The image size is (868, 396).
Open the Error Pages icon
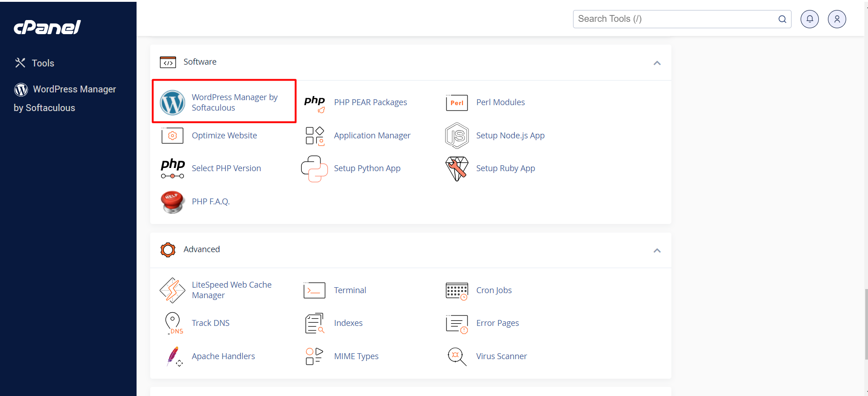(457, 324)
